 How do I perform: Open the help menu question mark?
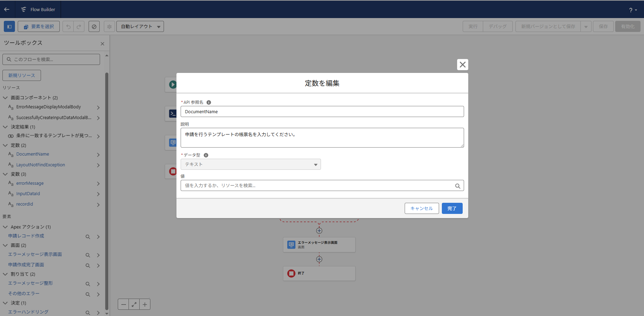point(633,10)
